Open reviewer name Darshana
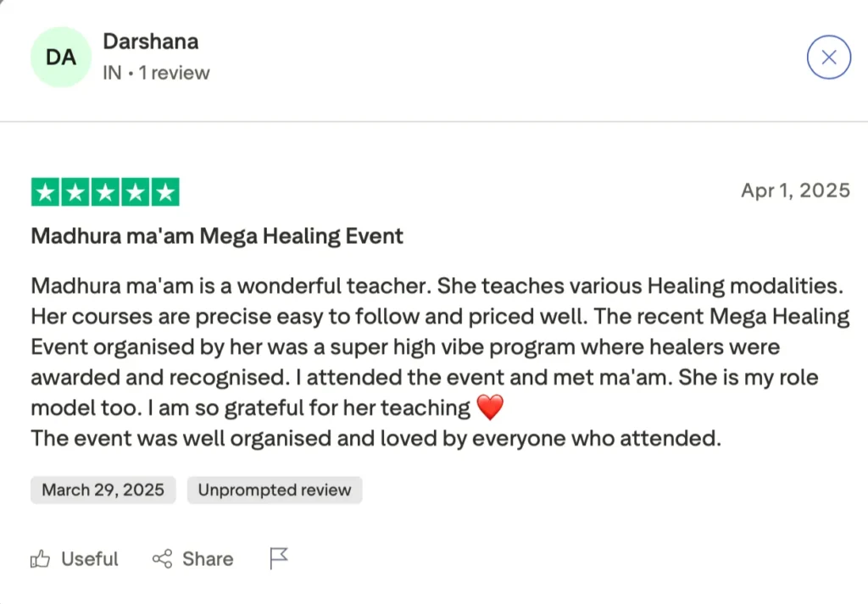 coord(150,41)
